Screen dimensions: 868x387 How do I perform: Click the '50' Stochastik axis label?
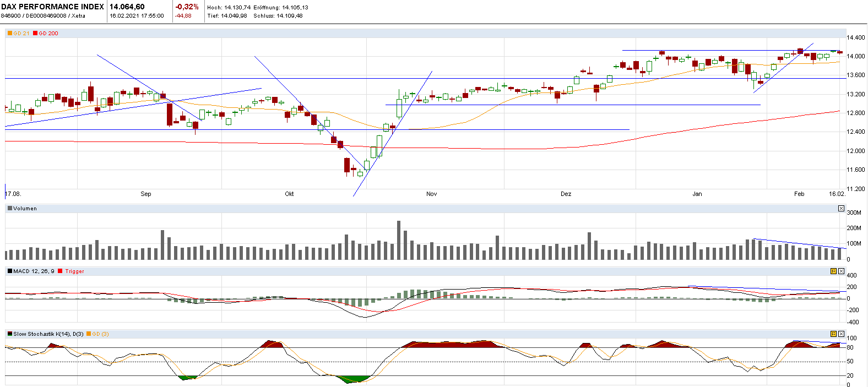tap(850, 362)
